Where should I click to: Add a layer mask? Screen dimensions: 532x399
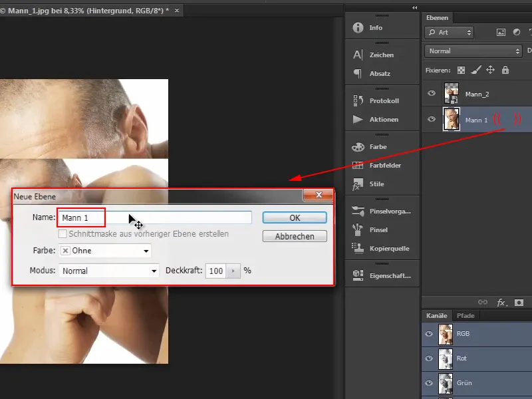point(519,303)
